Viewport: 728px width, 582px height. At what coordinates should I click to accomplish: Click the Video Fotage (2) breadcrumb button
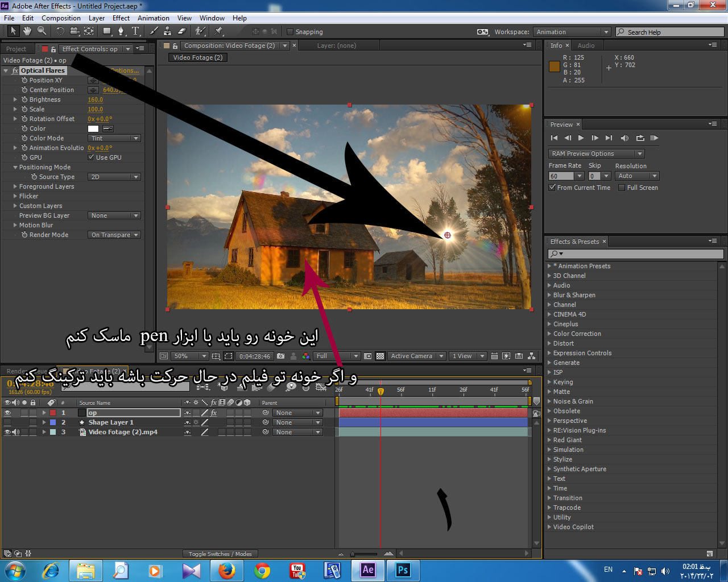(x=198, y=57)
